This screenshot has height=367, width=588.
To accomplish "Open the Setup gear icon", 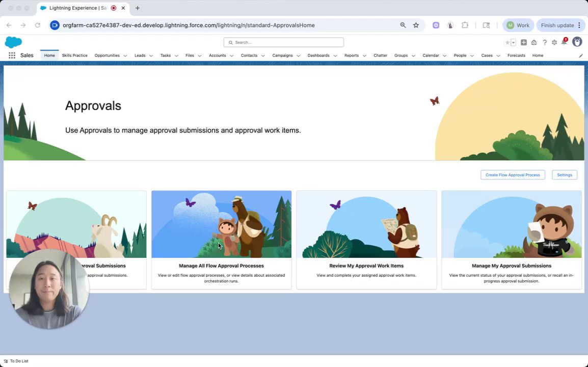I will 554,42.
